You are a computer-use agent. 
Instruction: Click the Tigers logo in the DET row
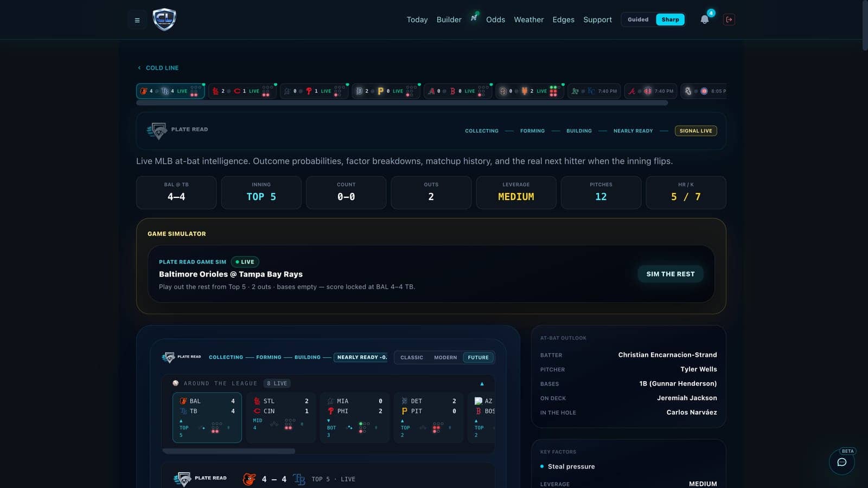[x=404, y=401]
